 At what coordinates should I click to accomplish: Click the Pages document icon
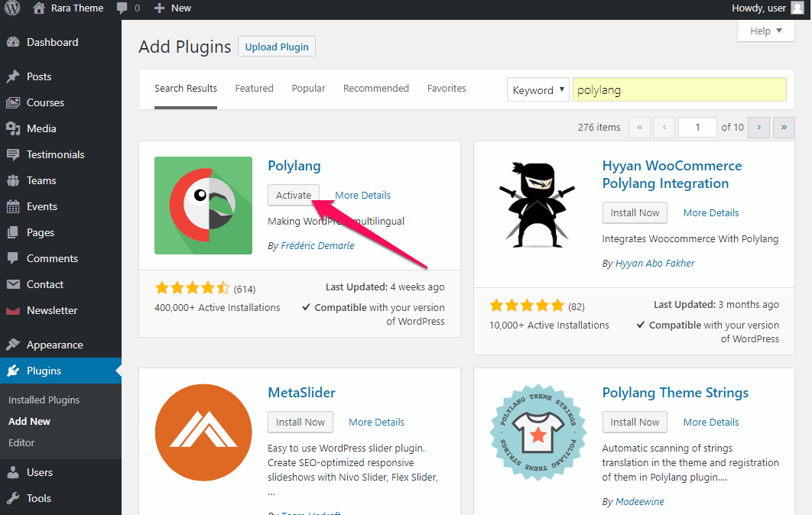13,232
